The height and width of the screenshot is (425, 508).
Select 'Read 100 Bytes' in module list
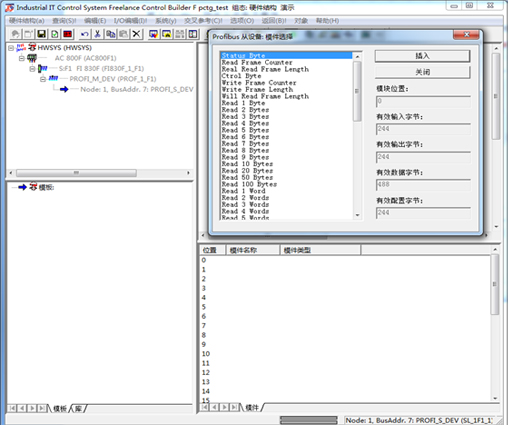tap(249, 184)
